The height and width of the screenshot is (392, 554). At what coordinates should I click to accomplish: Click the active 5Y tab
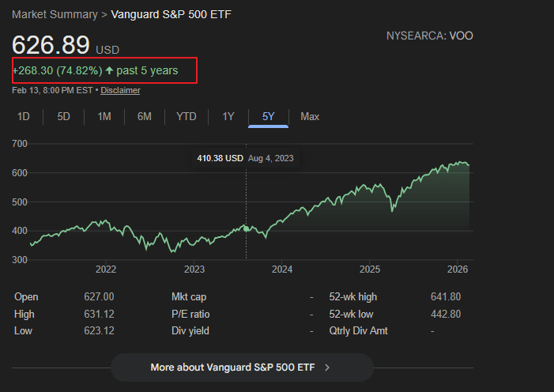tap(269, 116)
